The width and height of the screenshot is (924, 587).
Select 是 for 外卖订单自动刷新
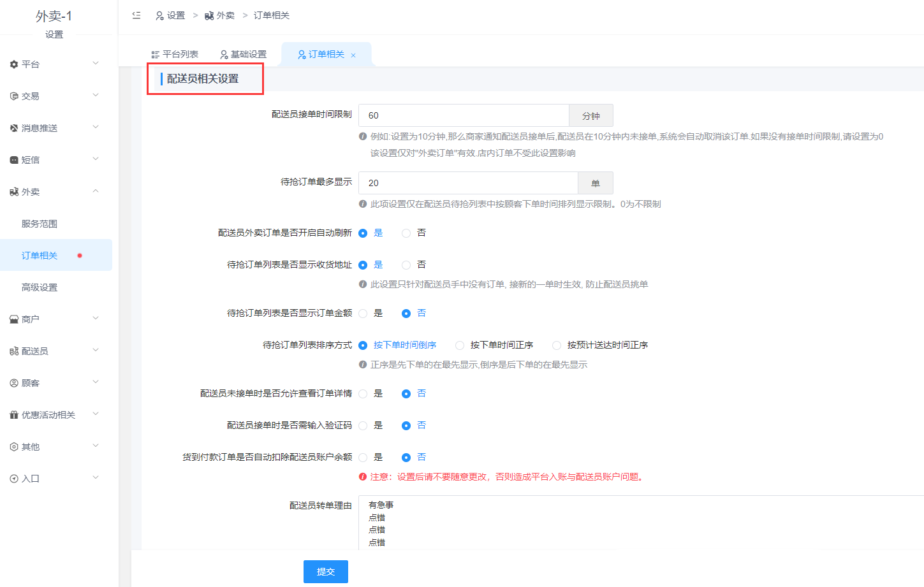click(363, 233)
